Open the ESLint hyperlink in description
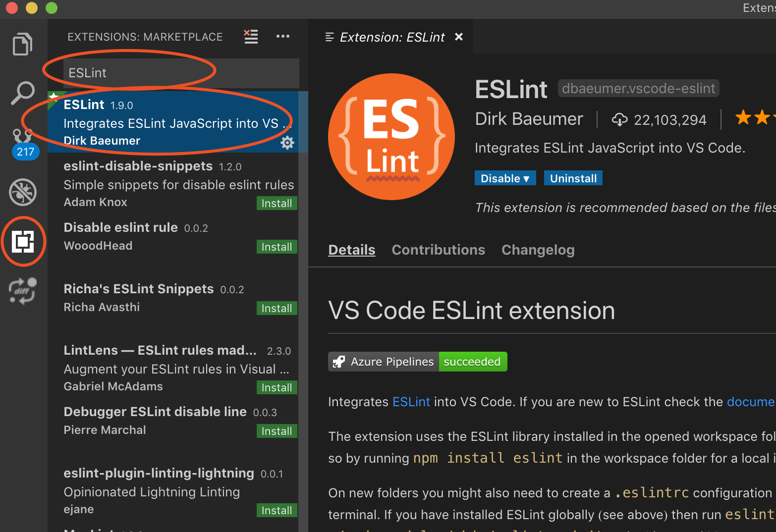The height and width of the screenshot is (532, 776). 411,402
